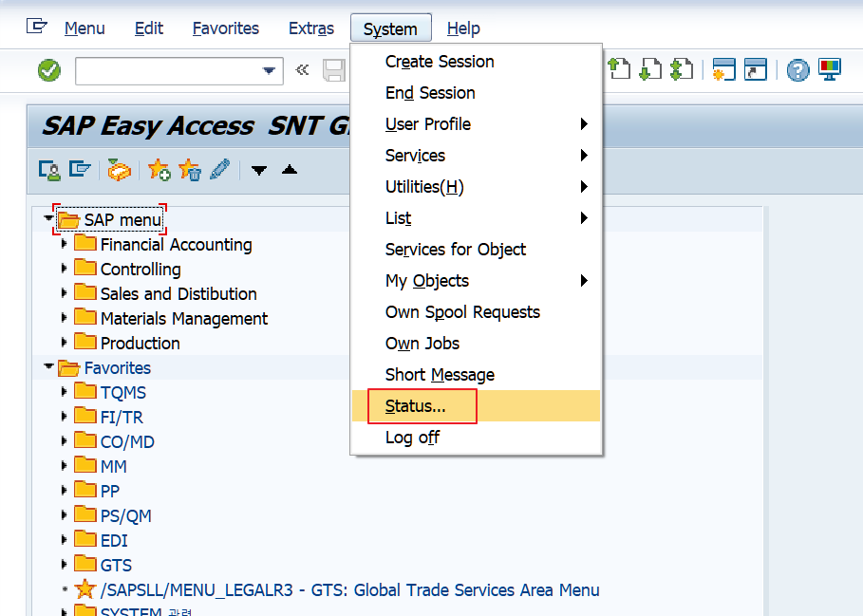Select the MM favorites folder
The width and height of the screenshot is (863, 616).
(113, 466)
